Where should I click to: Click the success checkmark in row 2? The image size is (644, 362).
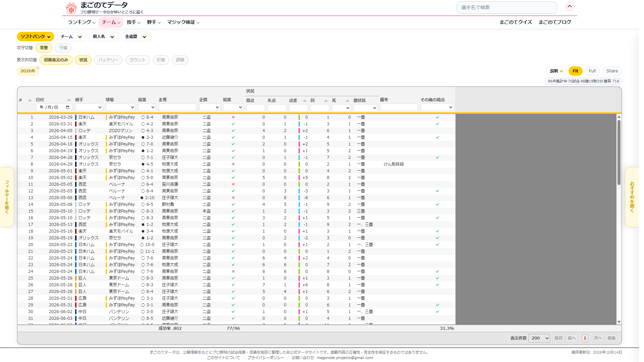(233, 124)
